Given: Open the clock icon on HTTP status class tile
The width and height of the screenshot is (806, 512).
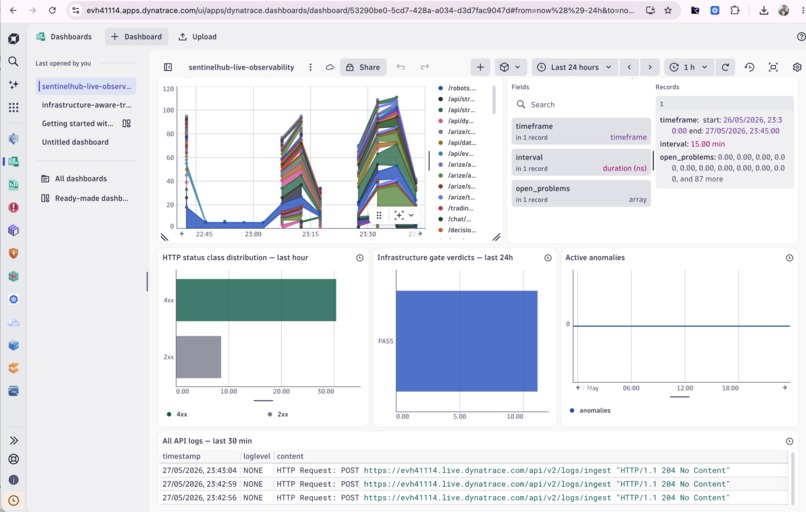Looking at the screenshot, I should (x=360, y=258).
